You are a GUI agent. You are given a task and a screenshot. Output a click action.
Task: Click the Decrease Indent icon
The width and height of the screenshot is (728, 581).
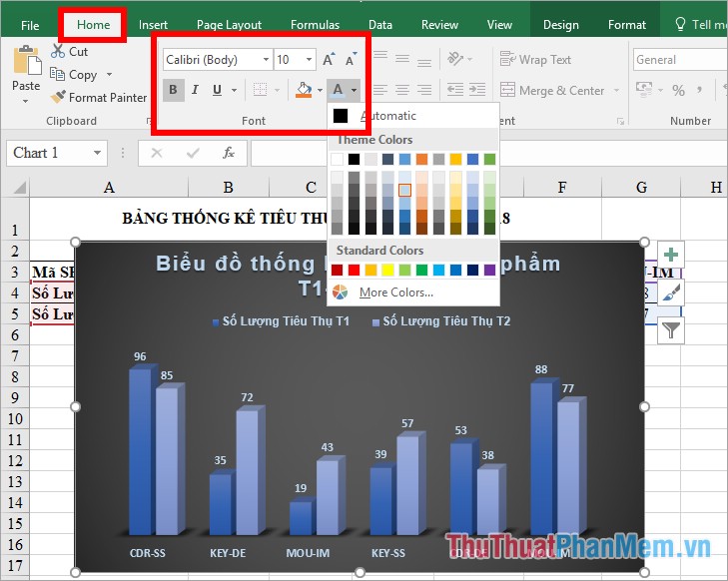click(x=455, y=89)
